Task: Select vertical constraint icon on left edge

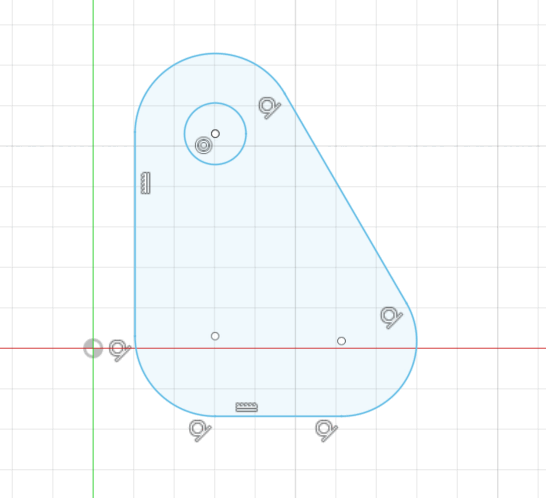Action: (x=146, y=183)
